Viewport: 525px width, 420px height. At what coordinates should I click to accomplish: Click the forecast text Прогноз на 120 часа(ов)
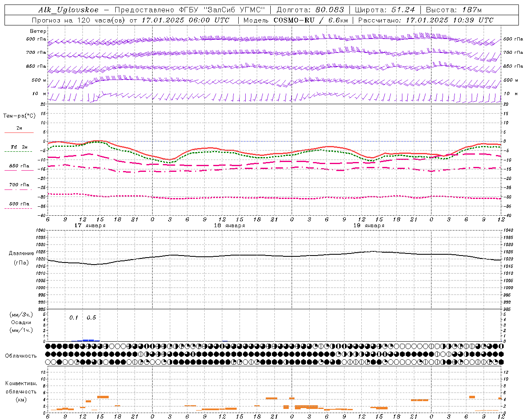pyautogui.click(x=79, y=20)
